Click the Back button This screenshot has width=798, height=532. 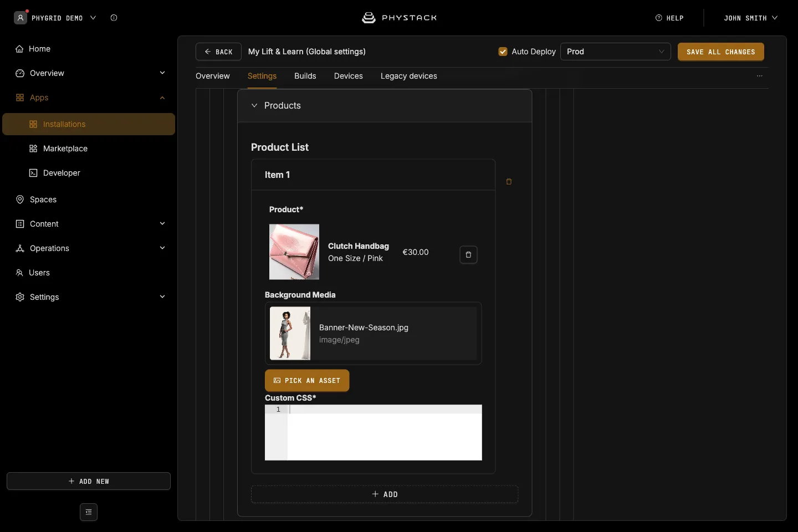218,52
